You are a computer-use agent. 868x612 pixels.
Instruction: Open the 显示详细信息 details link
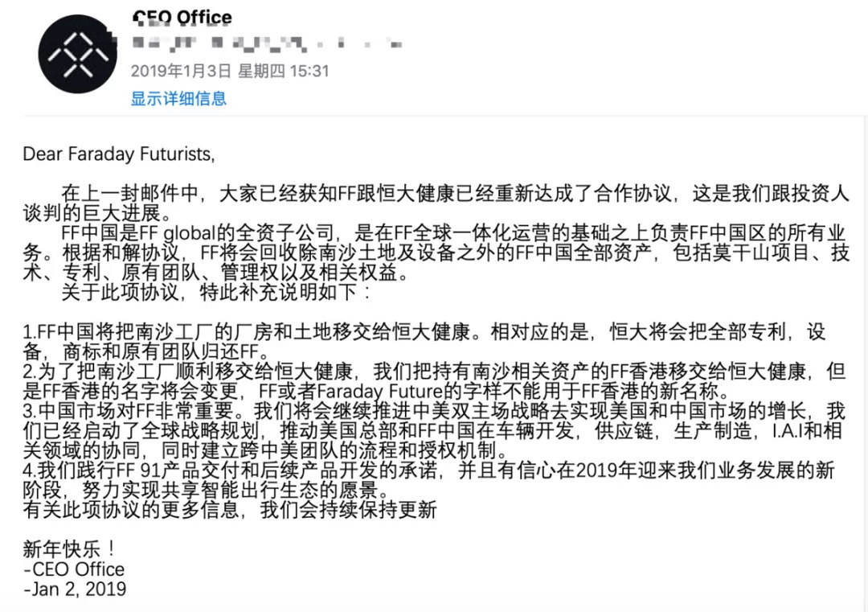(x=178, y=99)
